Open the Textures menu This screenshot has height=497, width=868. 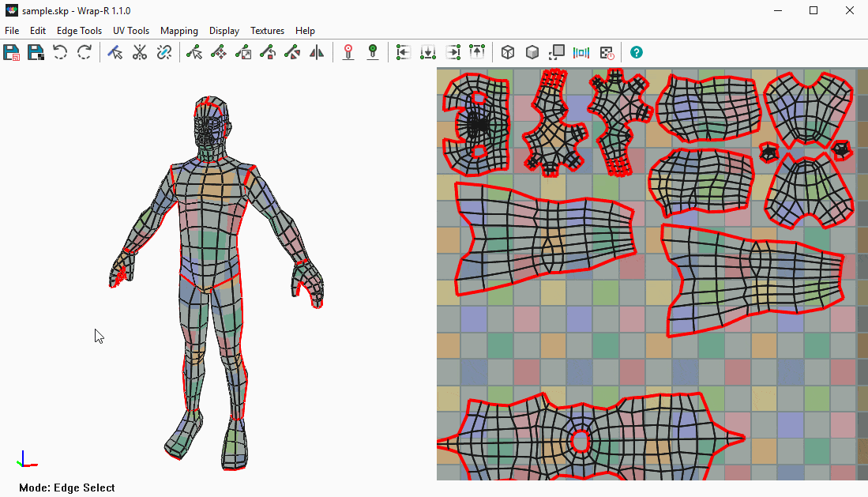[267, 31]
